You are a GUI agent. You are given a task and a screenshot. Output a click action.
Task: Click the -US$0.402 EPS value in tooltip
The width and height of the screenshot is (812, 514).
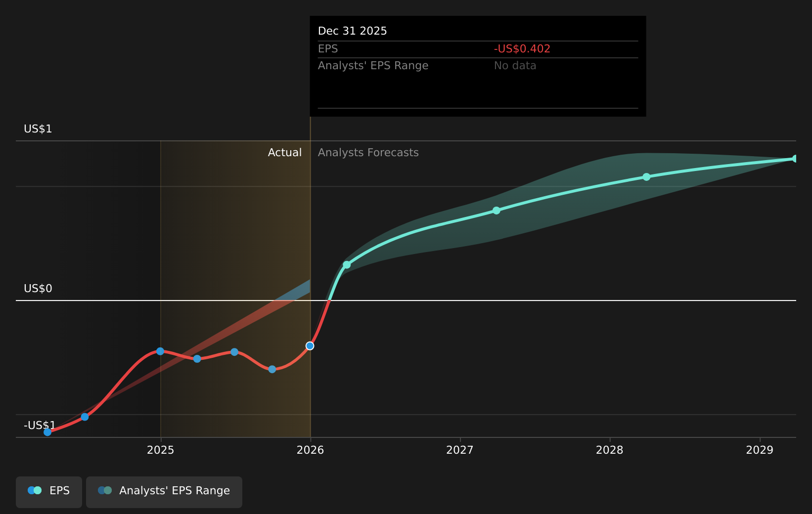click(x=522, y=49)
